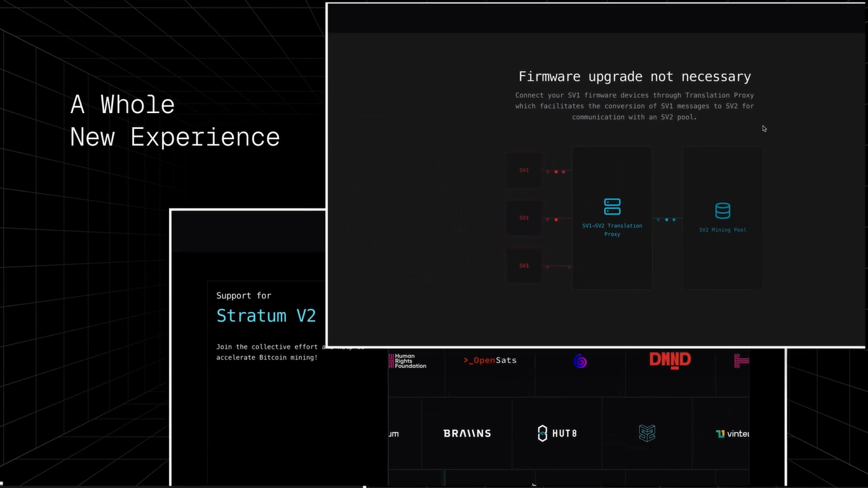868x488 pixels.
Task: Click the top SV1 device box
Action: point(524,170)
